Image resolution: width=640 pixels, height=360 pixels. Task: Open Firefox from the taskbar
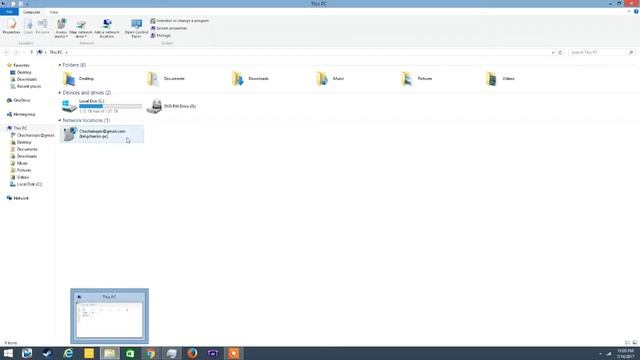(192, 353)
